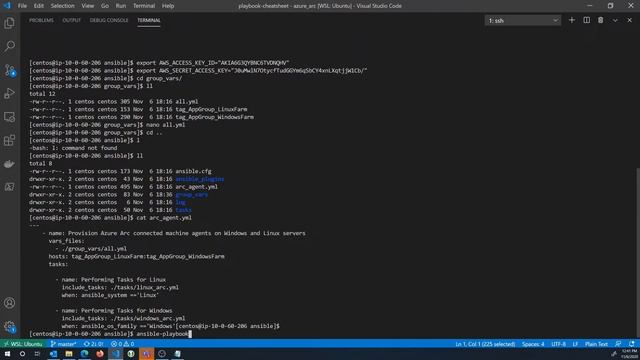Image resolution: width=640 pixels, height=360 pixels.
Task: Open Task View on the taskbar
Action: (37, 354)
